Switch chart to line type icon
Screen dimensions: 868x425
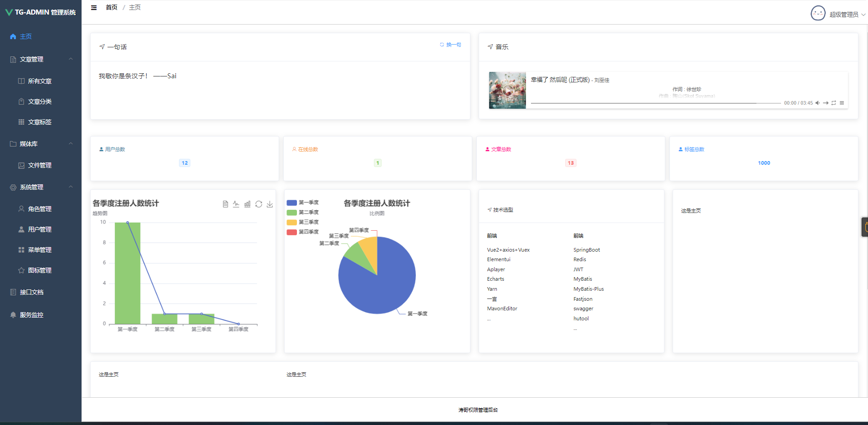coord(236,204)
